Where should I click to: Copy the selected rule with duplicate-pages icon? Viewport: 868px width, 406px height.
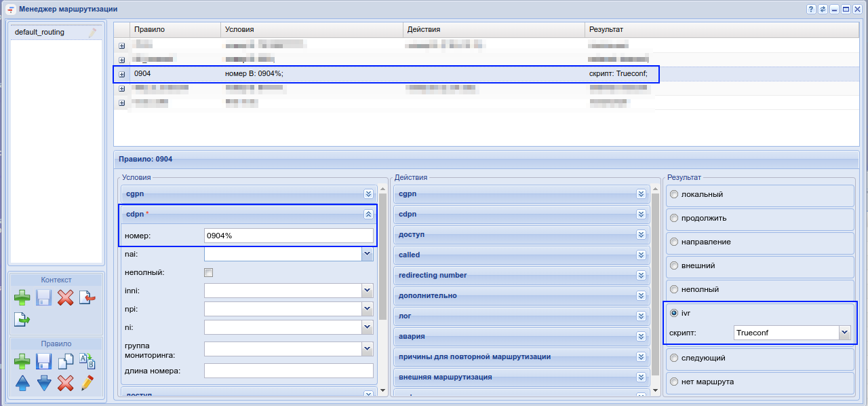coord(66,361)
